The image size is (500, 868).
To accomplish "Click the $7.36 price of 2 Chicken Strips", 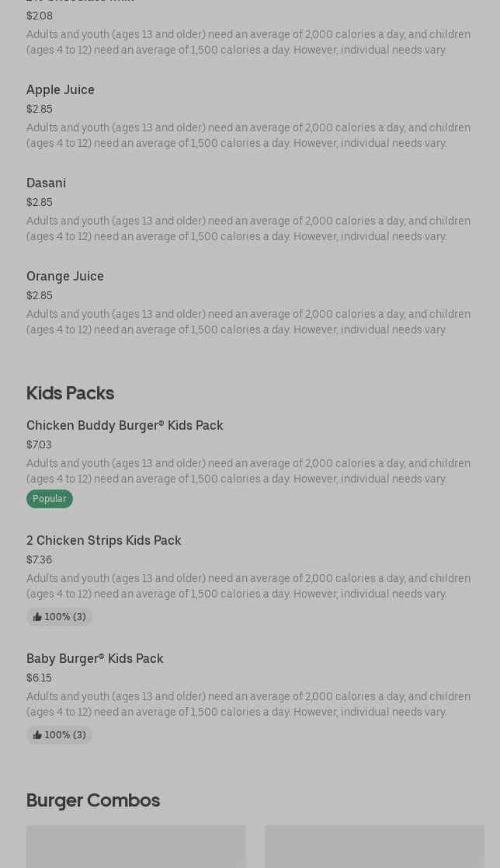I will point(39,560).
